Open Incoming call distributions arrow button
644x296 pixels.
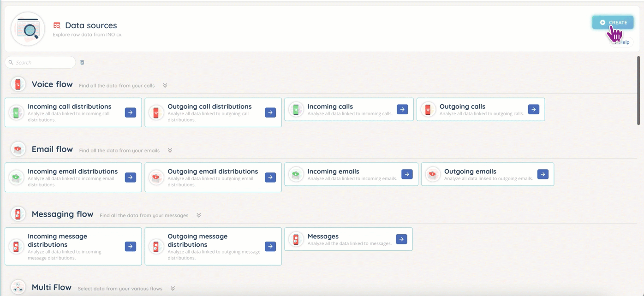[x=131, y=112]
